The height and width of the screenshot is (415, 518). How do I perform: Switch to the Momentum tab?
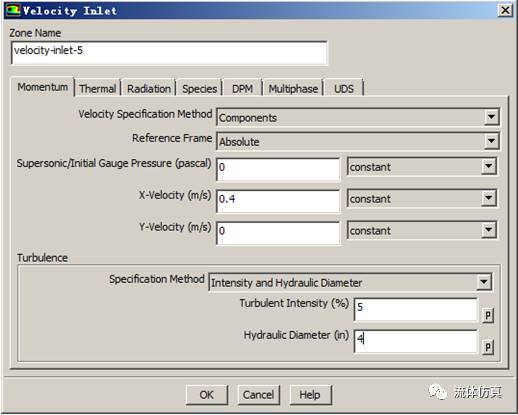pos(42,87)
